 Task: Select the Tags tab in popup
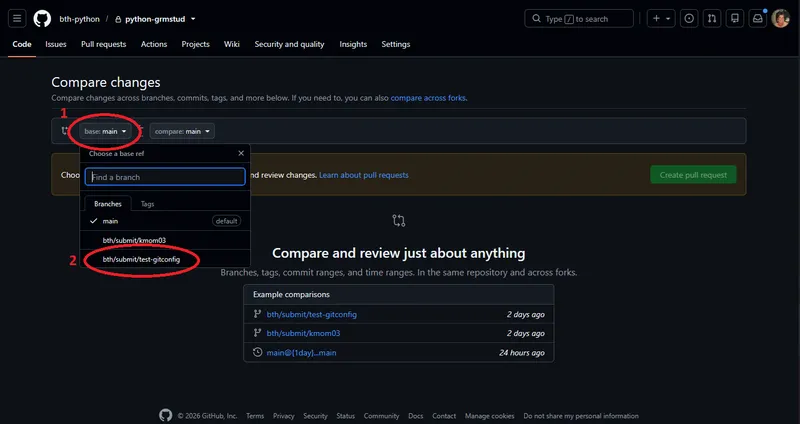pos(147,204)
